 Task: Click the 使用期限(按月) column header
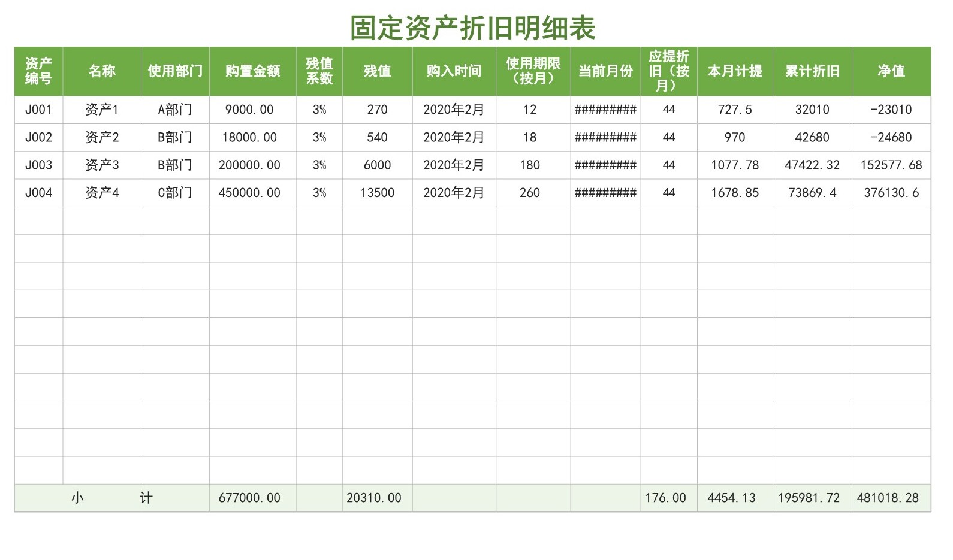[x=533, y=71]
